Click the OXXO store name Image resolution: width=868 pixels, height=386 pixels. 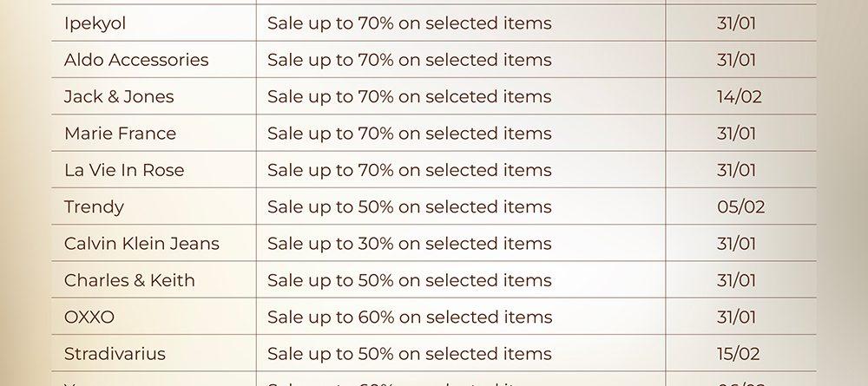(89, 317)
